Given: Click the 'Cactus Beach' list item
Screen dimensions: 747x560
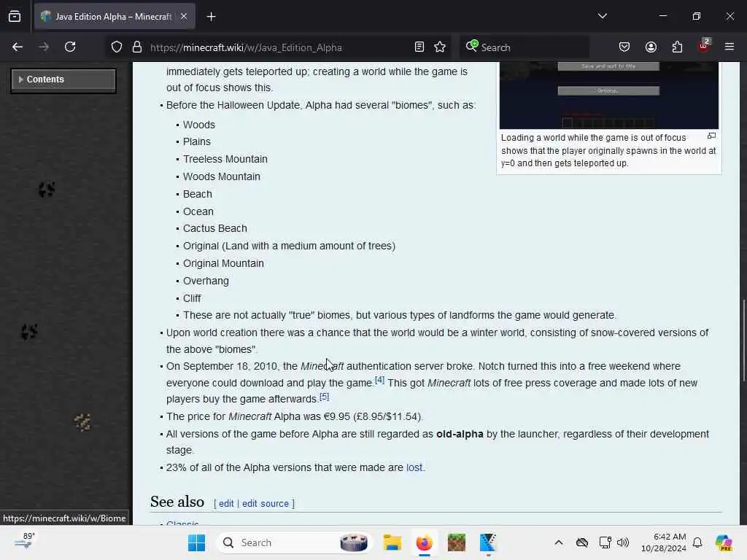Looking at the screenshot, I should (215, 228).
